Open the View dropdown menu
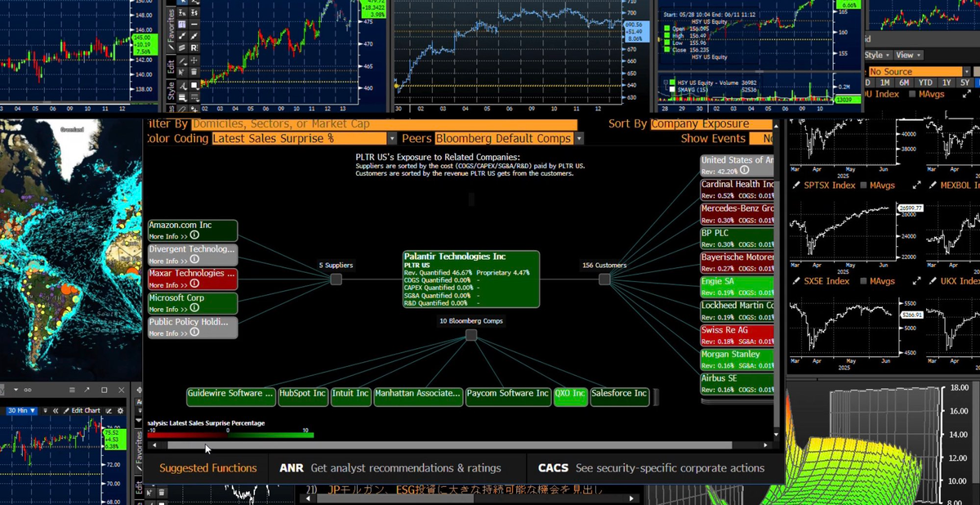The height and width of the screenshot is (505, 980). pyautogui.click(x=909, y=56)
